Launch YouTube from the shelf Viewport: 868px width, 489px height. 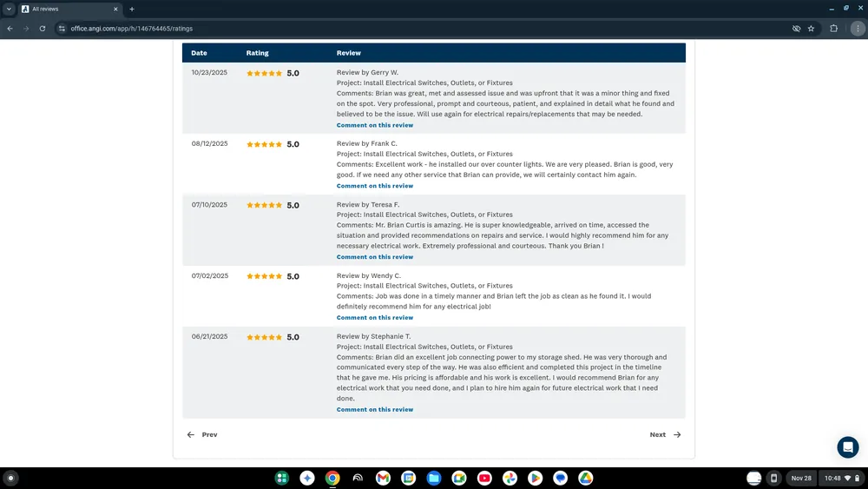pos(484,478)
